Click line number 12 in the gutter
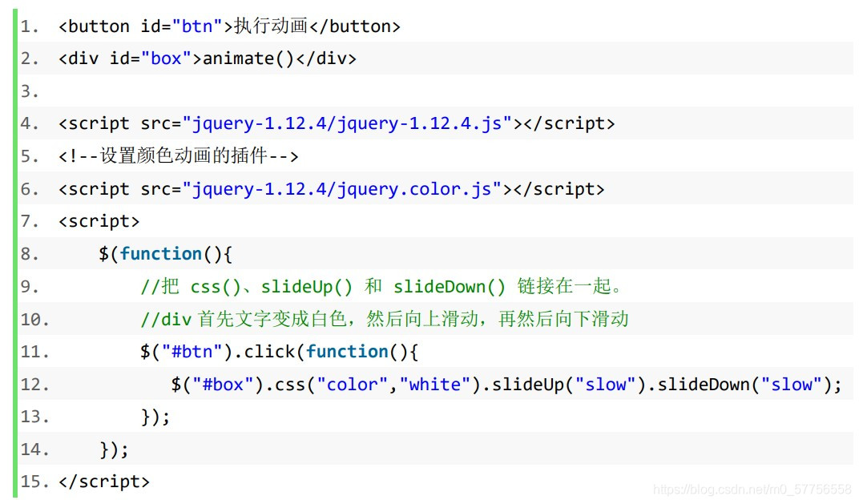Image resolution: width=859 pixels, height=504 pixels. [34, 385]
